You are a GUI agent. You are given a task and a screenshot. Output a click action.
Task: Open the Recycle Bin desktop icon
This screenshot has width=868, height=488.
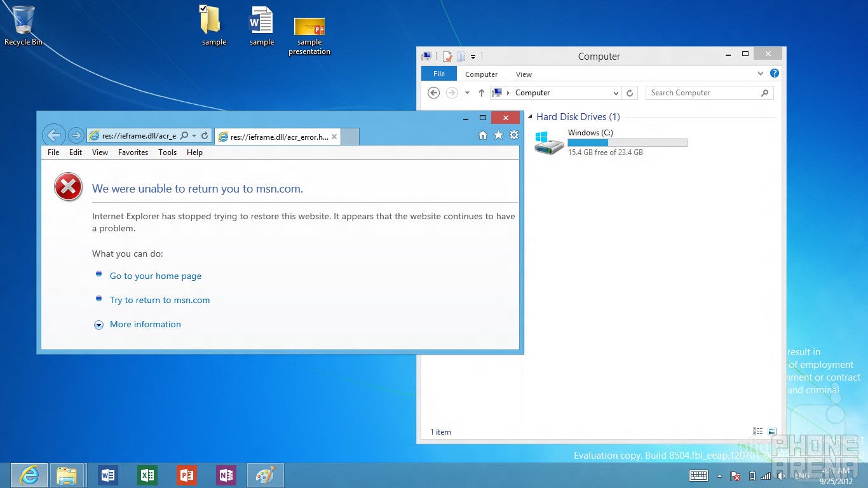pyautogui.click(x=24, y=25)
